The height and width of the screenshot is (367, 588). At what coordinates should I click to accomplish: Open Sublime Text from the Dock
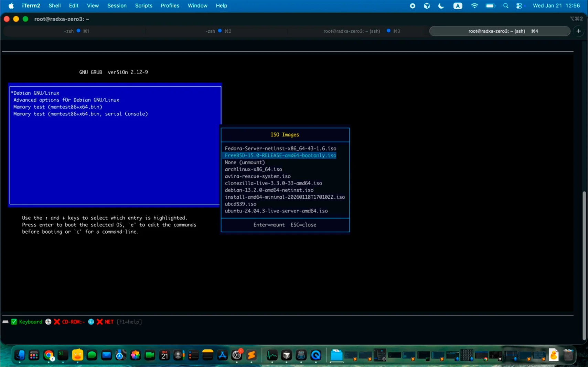251,356
